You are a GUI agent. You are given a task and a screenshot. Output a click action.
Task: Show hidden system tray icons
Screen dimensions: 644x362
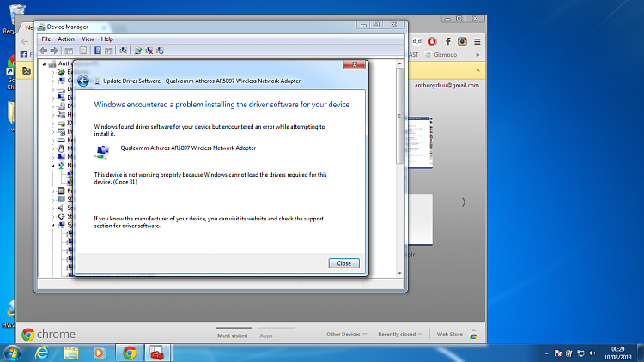[547, 353]
